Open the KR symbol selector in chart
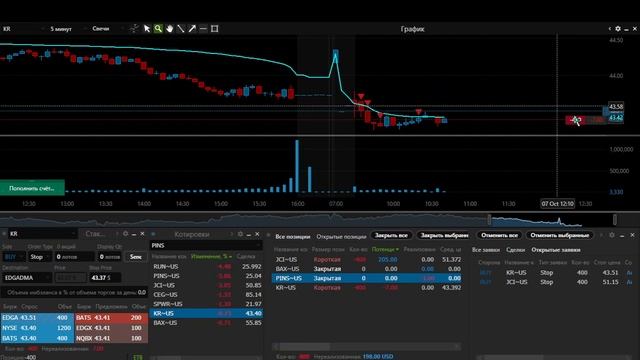 (22, 29)
